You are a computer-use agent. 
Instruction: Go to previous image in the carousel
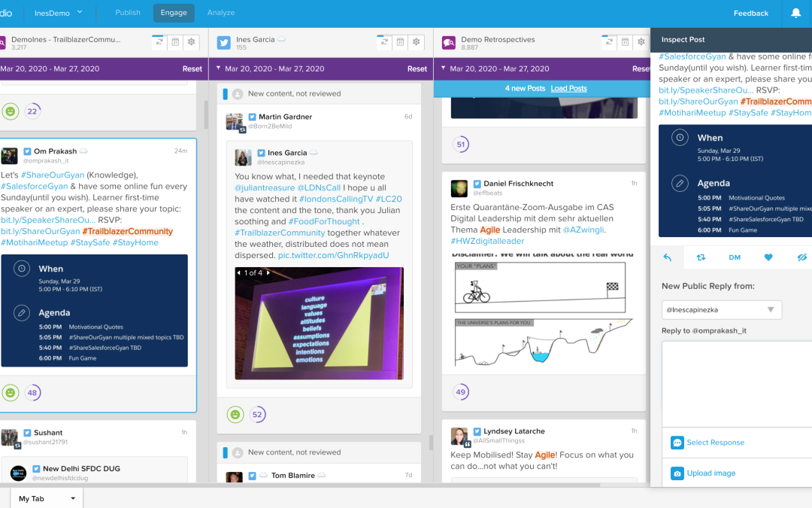pos(239,272)
